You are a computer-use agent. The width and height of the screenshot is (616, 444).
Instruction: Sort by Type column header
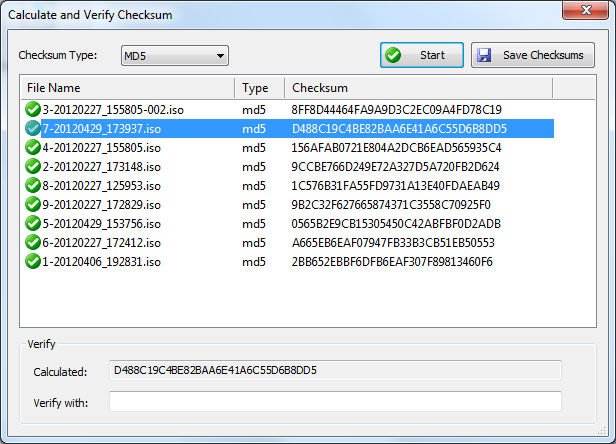[x=260, y=88]
